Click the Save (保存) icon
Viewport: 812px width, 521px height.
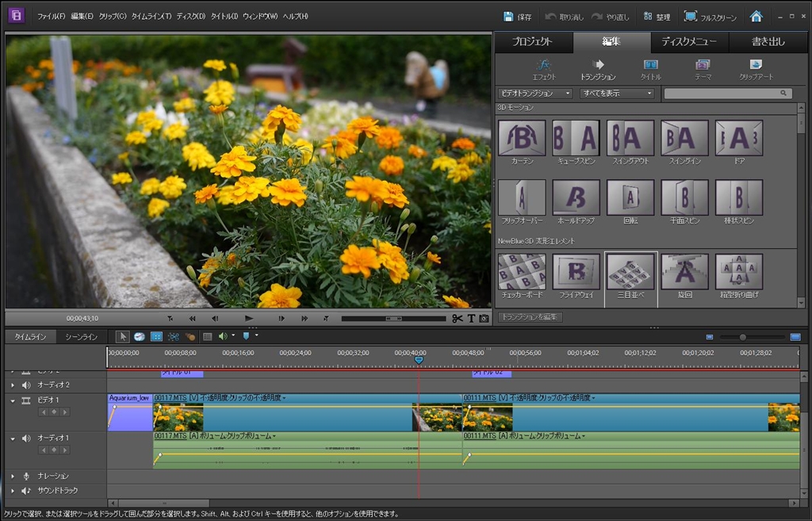pyautogui.click(x=508, y=16)
